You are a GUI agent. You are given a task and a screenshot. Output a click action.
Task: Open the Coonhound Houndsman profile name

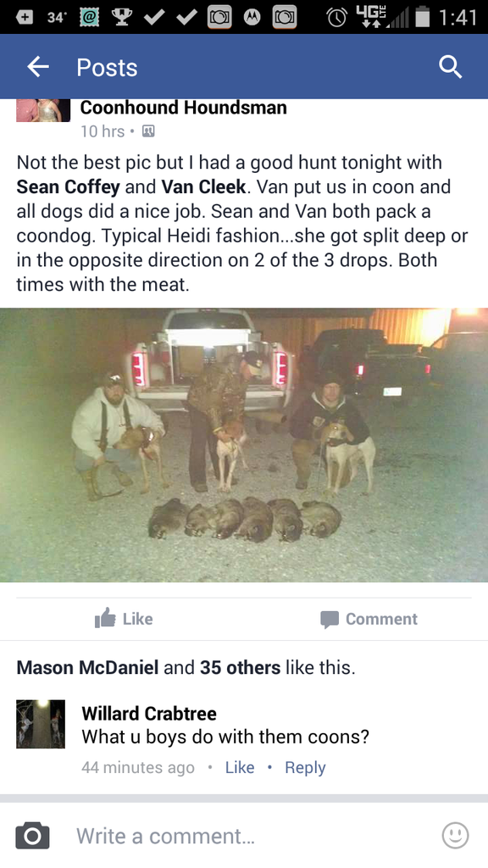184,108
